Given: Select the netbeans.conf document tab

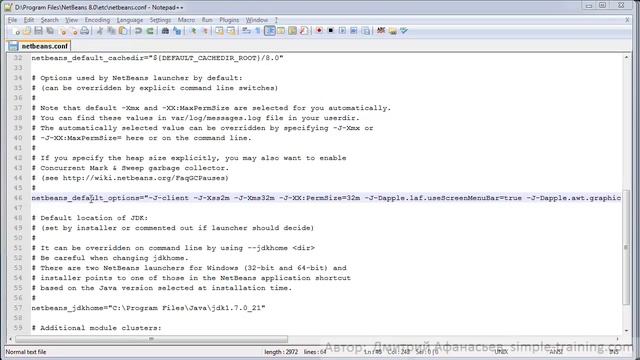Looking at the screenshot, I should (x=39, y=46).
